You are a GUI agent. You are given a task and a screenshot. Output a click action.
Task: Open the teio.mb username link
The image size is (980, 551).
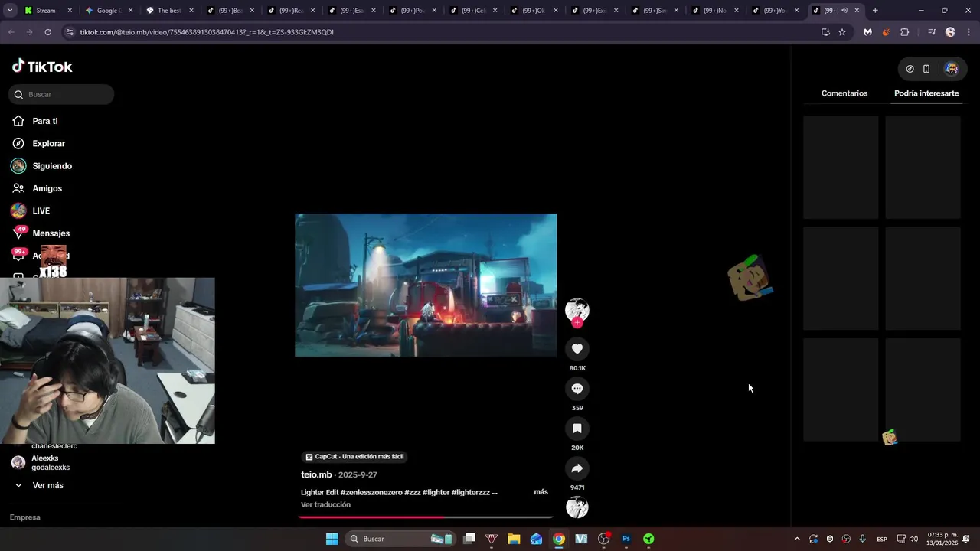click(316, 474)
